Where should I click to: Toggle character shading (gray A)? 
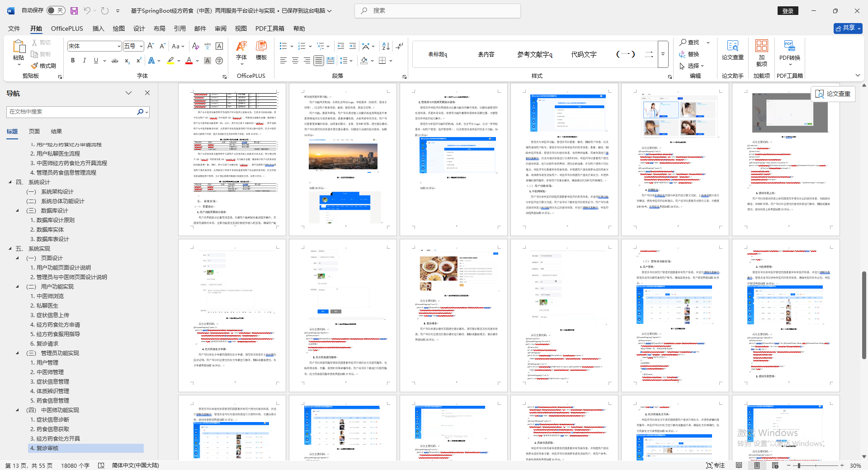pyautogui.click(x=208, y=61)
